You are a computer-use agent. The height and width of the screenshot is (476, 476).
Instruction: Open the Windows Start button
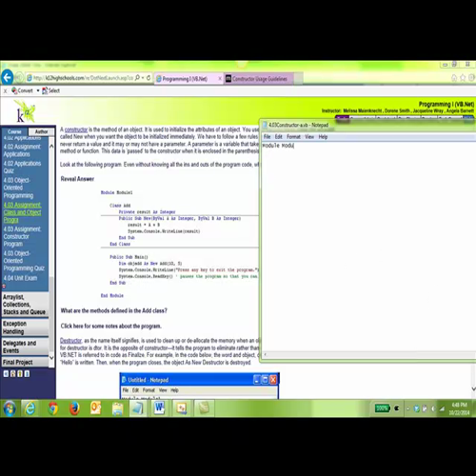10,408
